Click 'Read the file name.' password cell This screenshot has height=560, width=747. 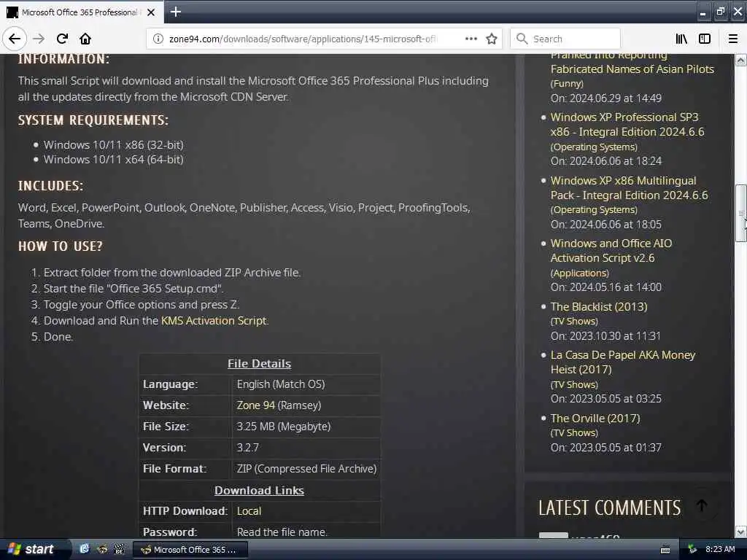(x=282, y=532)
